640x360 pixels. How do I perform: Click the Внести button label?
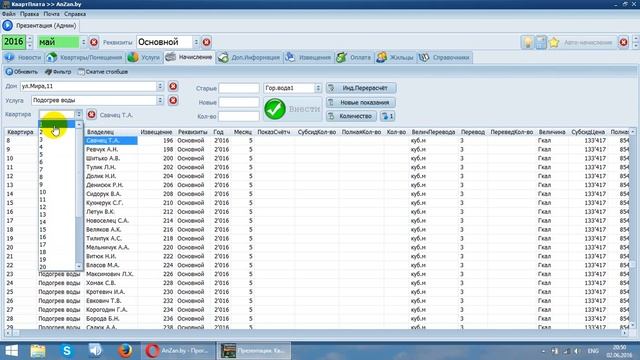tap(304, 109)
